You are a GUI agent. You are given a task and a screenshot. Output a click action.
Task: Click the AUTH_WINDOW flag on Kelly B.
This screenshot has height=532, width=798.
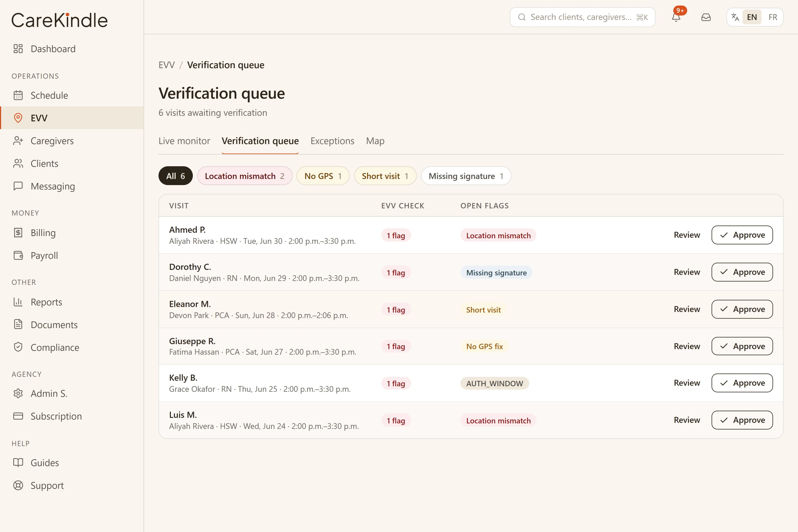pyautogui.click(x=494, y=383)
